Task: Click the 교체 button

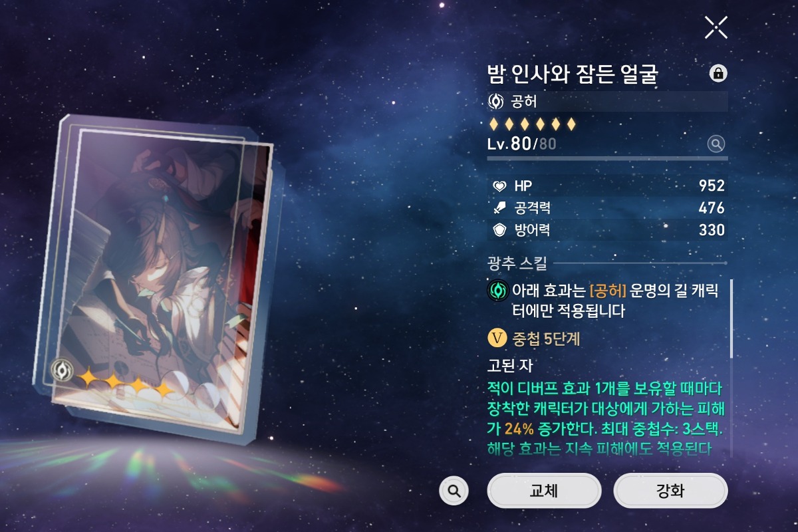Action: click(544, 491)
